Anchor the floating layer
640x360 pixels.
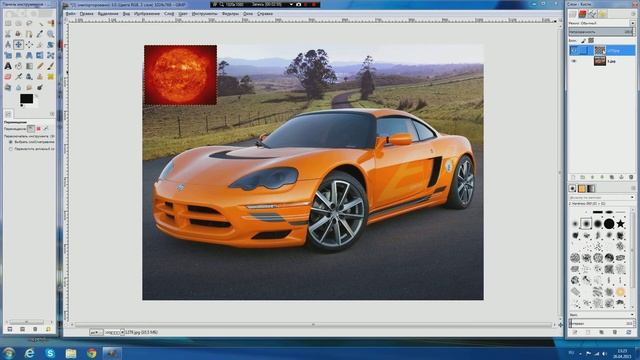621,177
